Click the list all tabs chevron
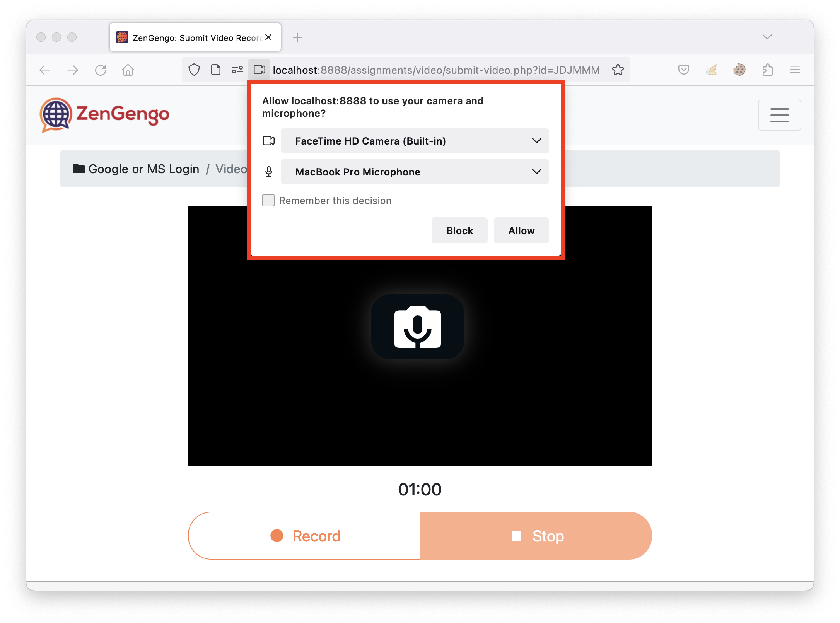The image size is (840, 623). point(767,37)
